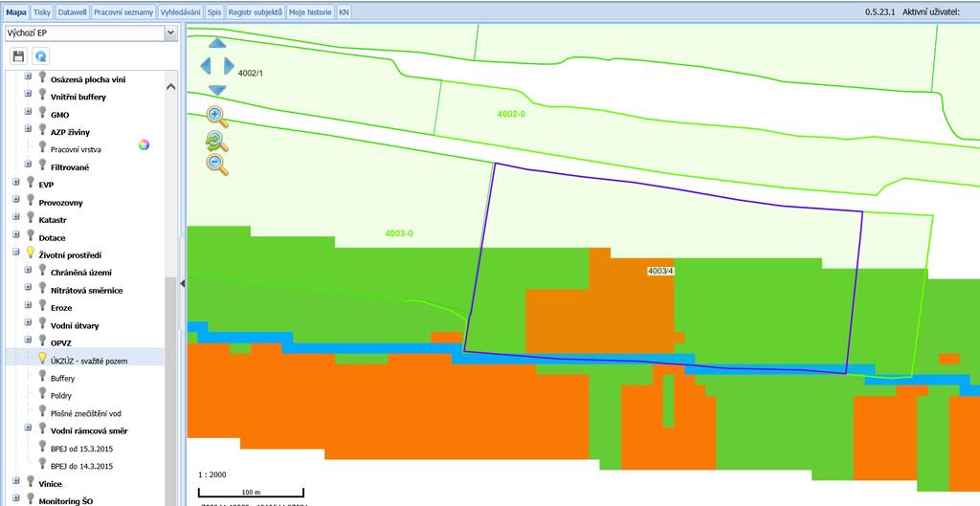Image resolution: width=980 pixels, height=506 pixels.
Task: Pan map left with the left arrow
Action: (x=205, y=66)
